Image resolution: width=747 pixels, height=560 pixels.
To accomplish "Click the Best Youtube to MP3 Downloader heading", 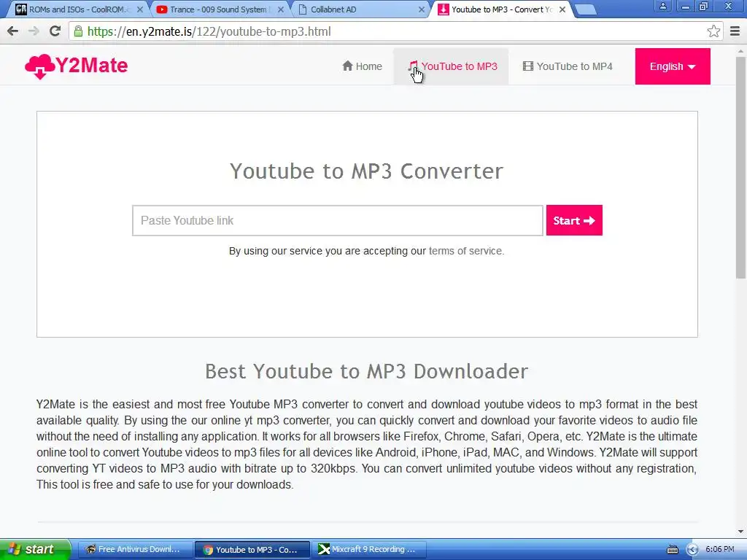I will pyautogui.click(x=366, y=371).
